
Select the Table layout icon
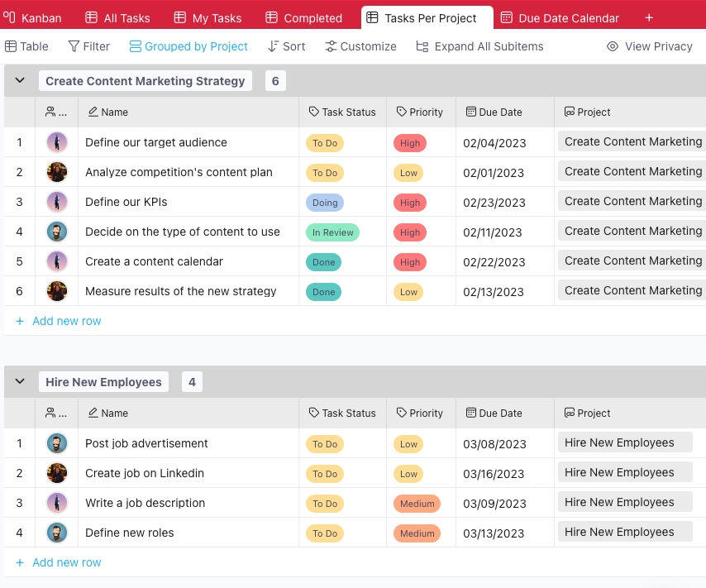click(11, 46)
